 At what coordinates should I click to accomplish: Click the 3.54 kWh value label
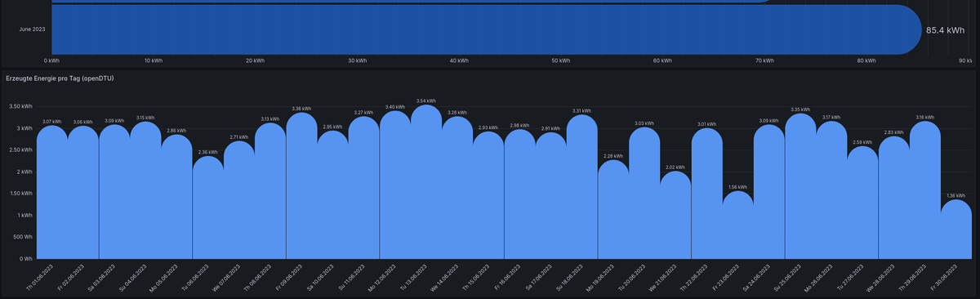(x=426, y=101)
